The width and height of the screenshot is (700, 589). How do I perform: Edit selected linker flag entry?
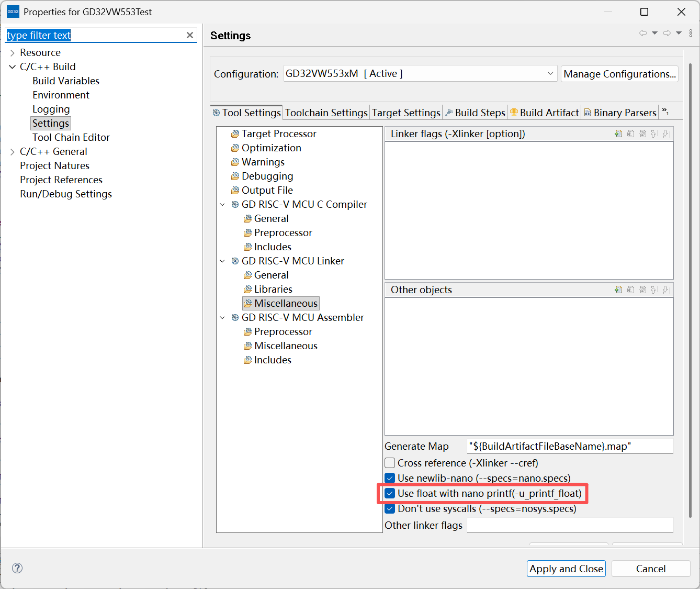tap(642, 134)
